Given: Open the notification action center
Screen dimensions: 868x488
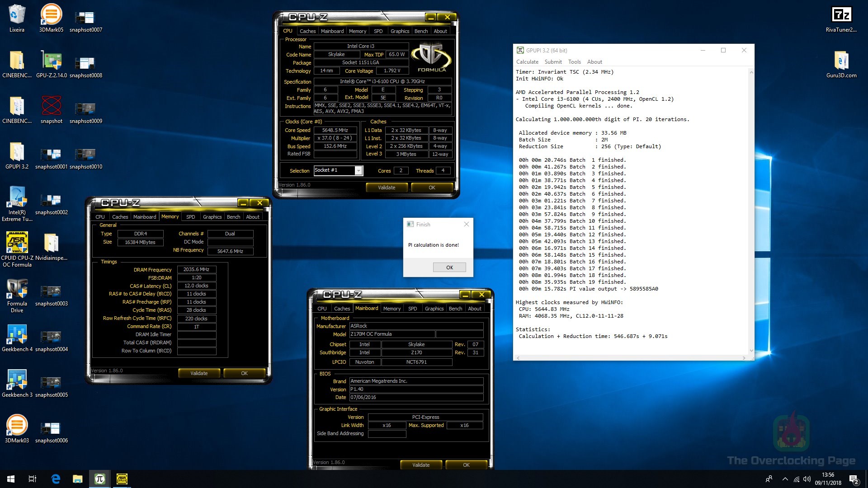Looking at the screenshot, I should (x=854, y=479).
